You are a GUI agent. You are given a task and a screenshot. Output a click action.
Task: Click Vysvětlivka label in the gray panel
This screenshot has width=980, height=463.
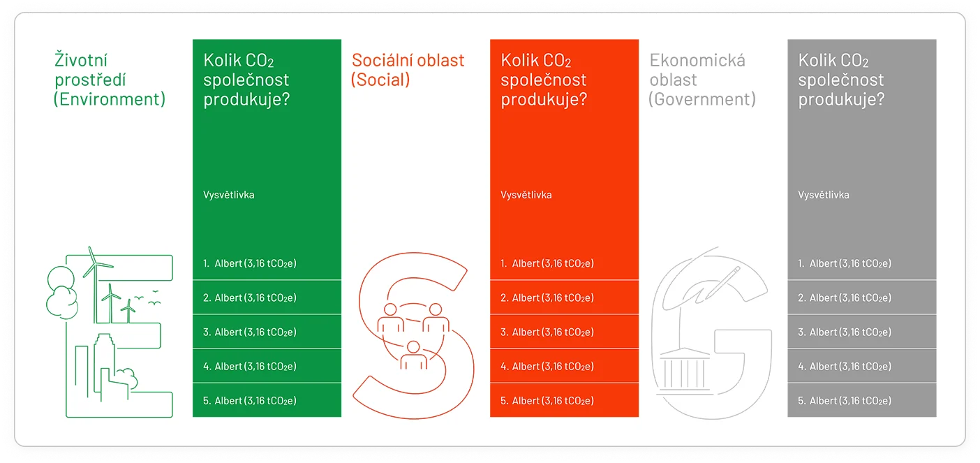click(x=824, y=195)
